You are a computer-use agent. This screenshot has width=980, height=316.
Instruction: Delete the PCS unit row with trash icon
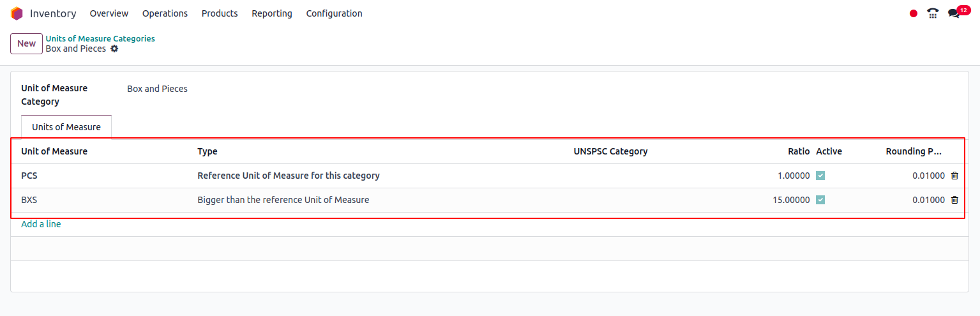(x=954, y=176)
